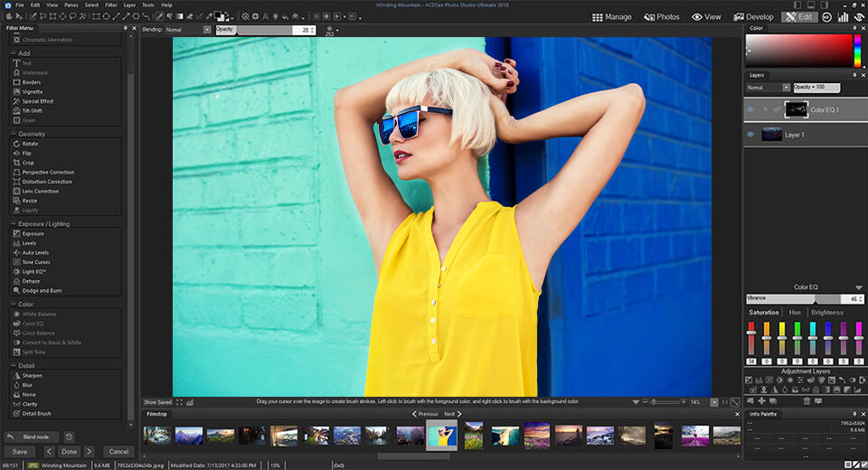Open the Vignette effect tool
The image size is (868, 470).
32,91
